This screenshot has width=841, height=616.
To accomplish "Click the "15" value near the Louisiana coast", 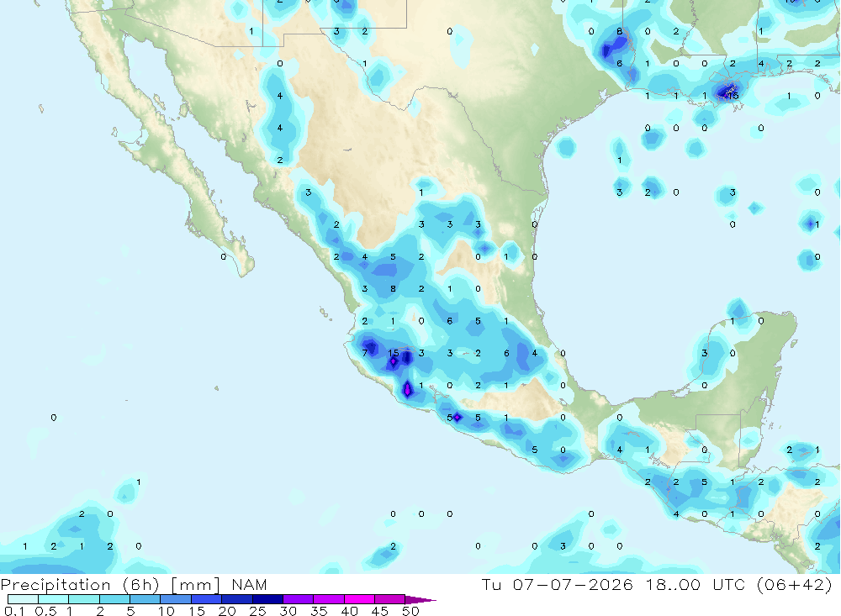I will pos(733,96).
